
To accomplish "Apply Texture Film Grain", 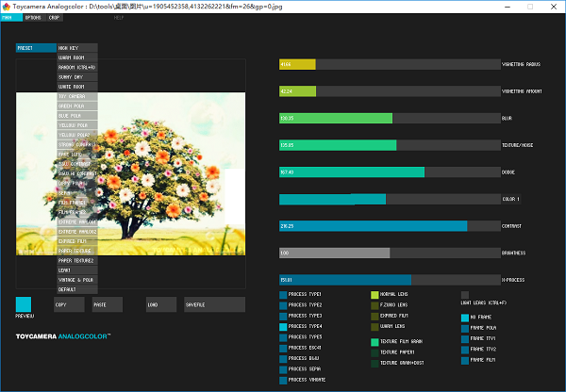I will (374, 341).
